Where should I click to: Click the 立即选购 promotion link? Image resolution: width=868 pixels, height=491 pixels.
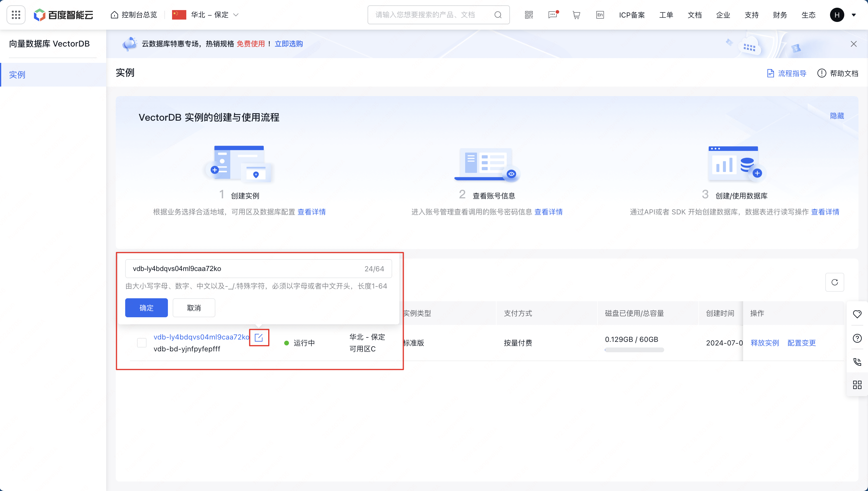289,44
